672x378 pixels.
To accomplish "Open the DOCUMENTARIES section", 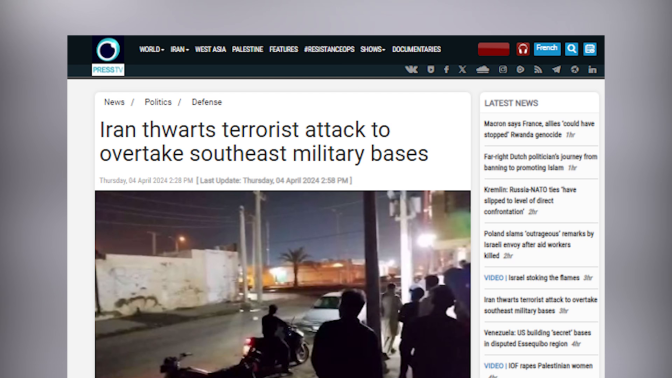I will coord(417,49).
